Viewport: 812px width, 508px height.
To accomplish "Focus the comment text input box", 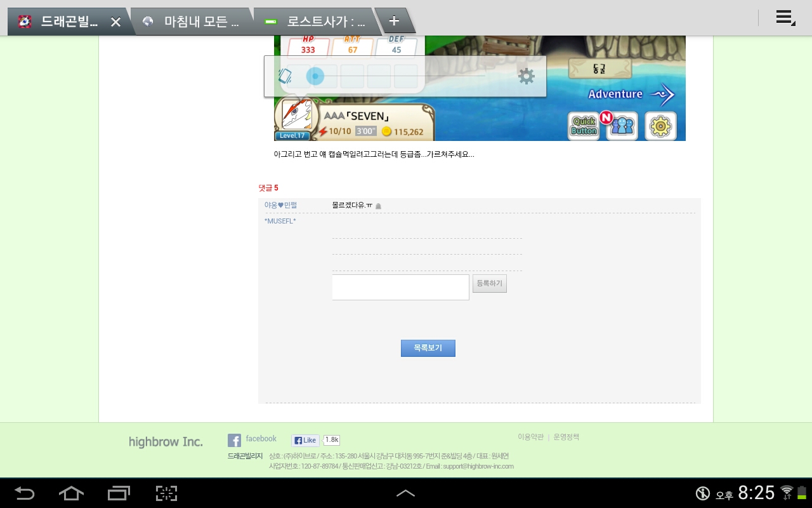I will tap(400, 287).
